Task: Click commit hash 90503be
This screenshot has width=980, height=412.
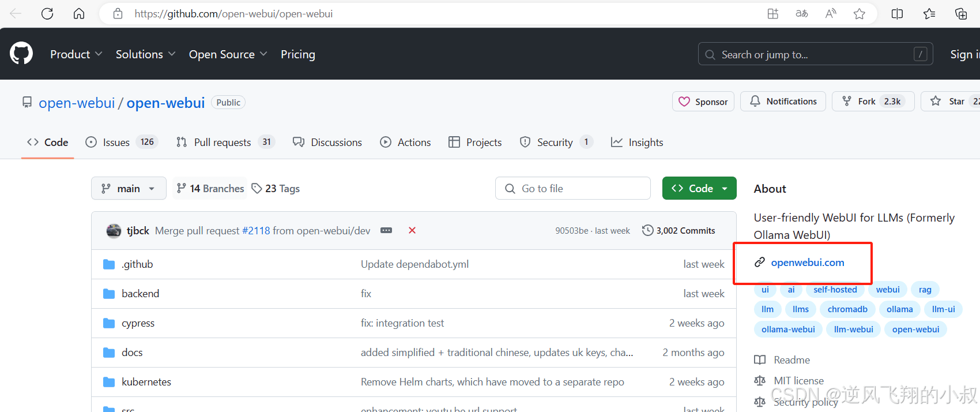Action: [x=572, y=231]
